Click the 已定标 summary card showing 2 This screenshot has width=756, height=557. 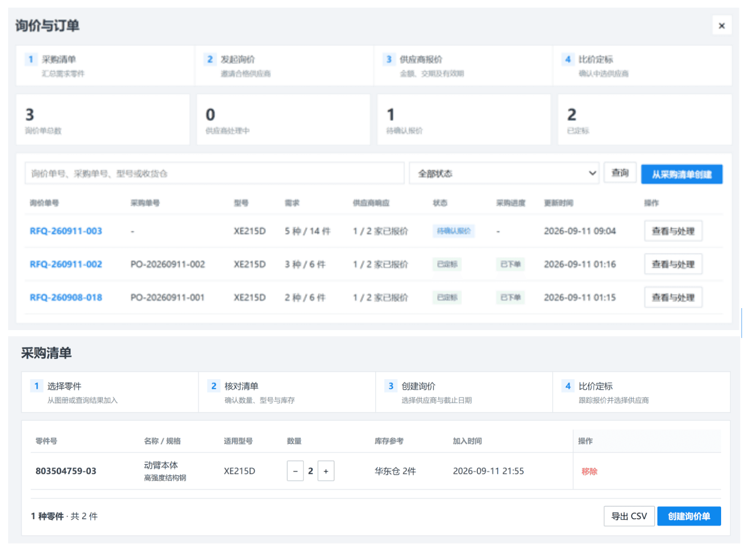(645, 119)
